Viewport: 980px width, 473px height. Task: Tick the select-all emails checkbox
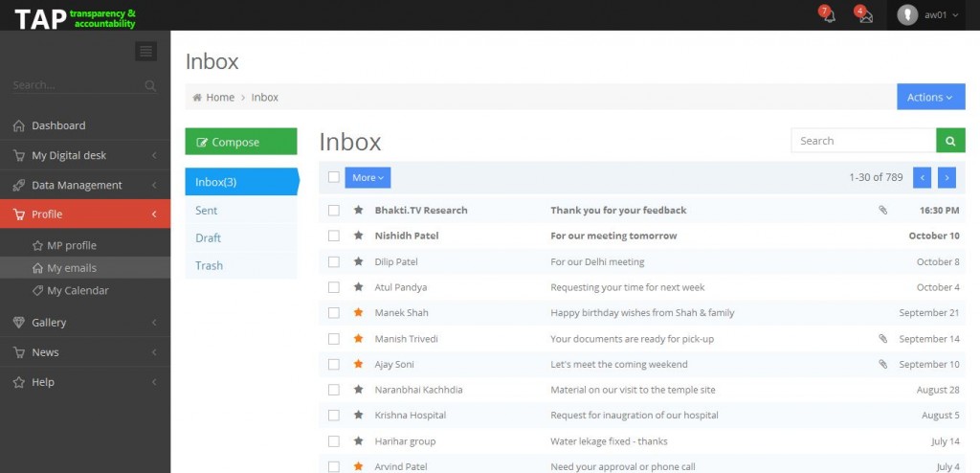point(334,177)
